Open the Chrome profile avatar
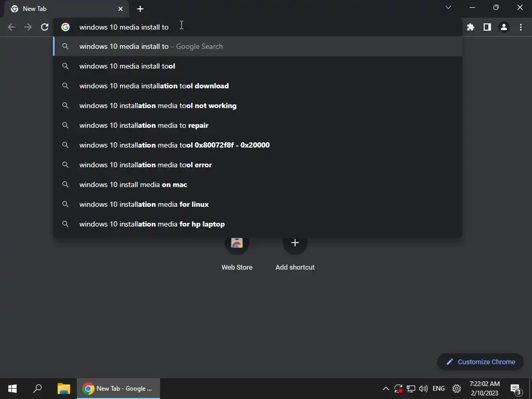The image size is (532, 399). [x=504, y=27]
